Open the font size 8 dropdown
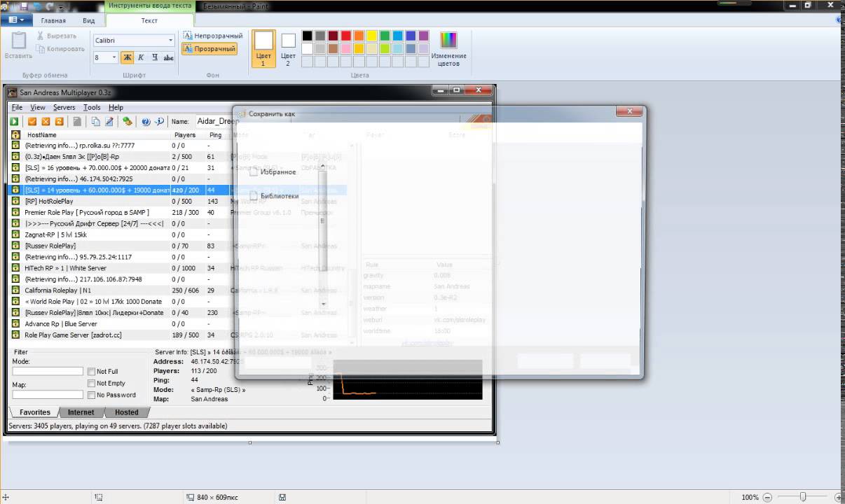Screen dimensions: 845x504 coord(114,57)
